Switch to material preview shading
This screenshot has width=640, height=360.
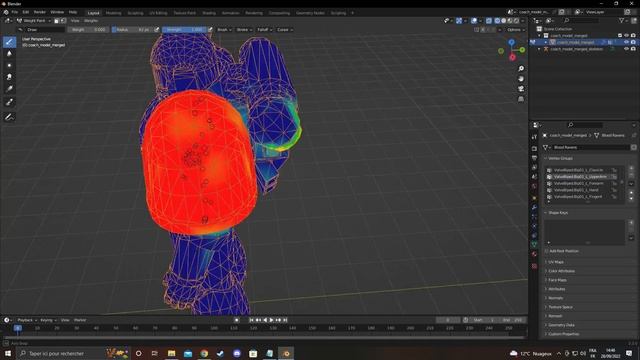click(x=510, y=20)
